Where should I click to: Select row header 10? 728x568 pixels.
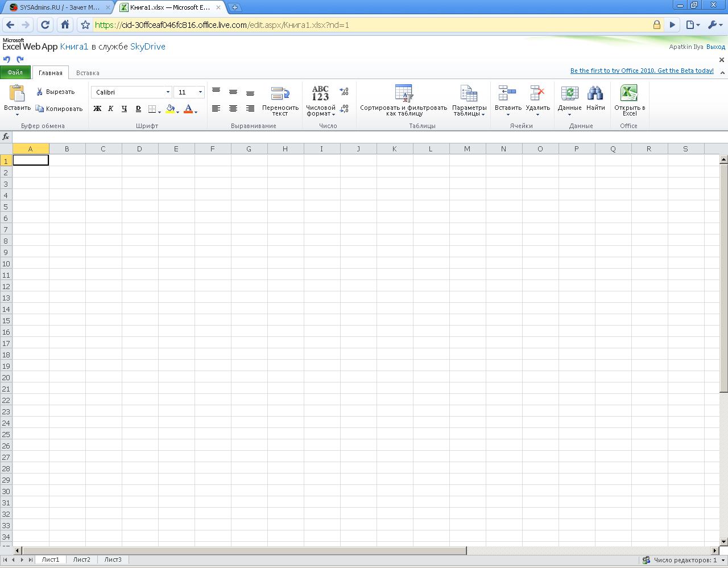[x=6, y=264]
